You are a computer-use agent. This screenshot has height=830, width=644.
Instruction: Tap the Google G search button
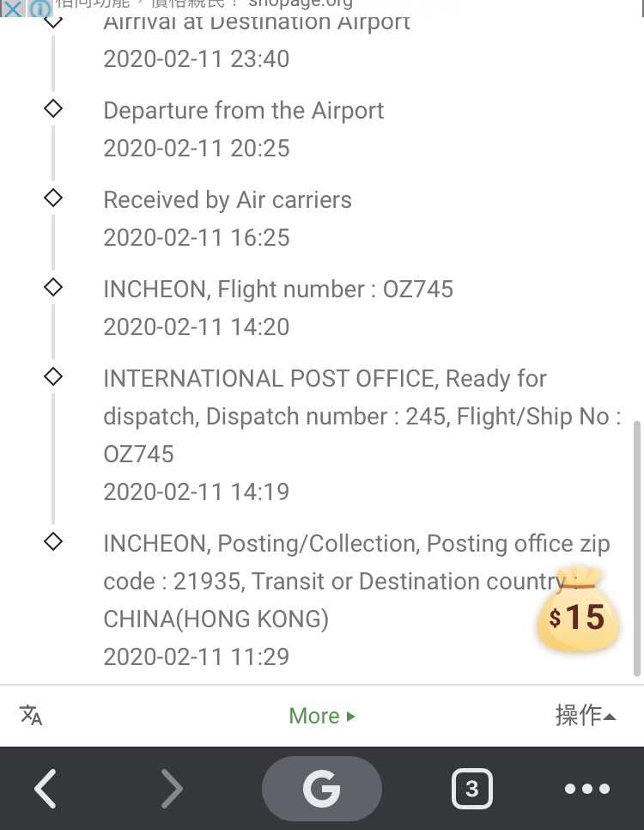tap(322, 789)
